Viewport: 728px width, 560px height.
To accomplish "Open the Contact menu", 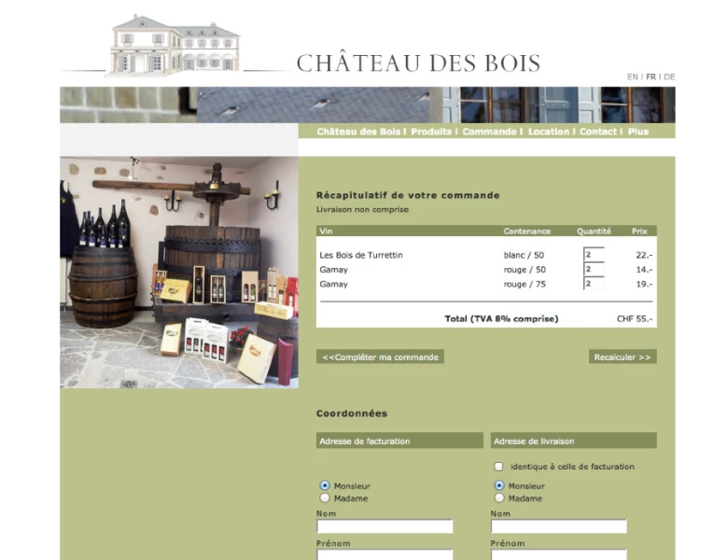I will click(x=598, y=132).
